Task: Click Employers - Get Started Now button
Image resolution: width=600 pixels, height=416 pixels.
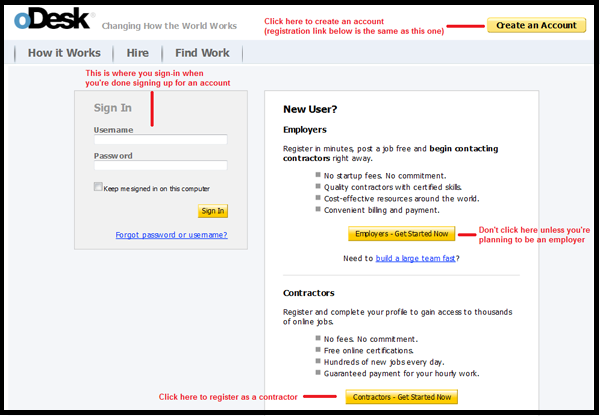Action: (401, 233)
